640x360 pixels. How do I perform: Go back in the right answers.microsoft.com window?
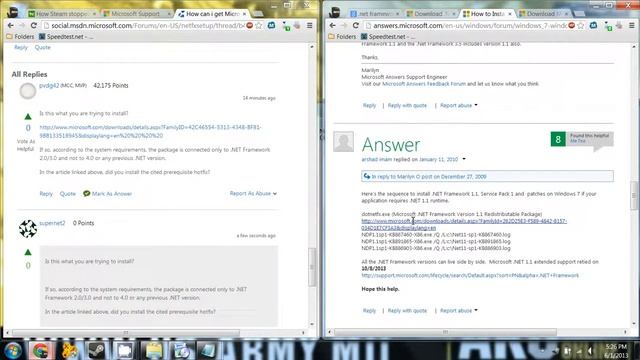[x=333, y=25]
